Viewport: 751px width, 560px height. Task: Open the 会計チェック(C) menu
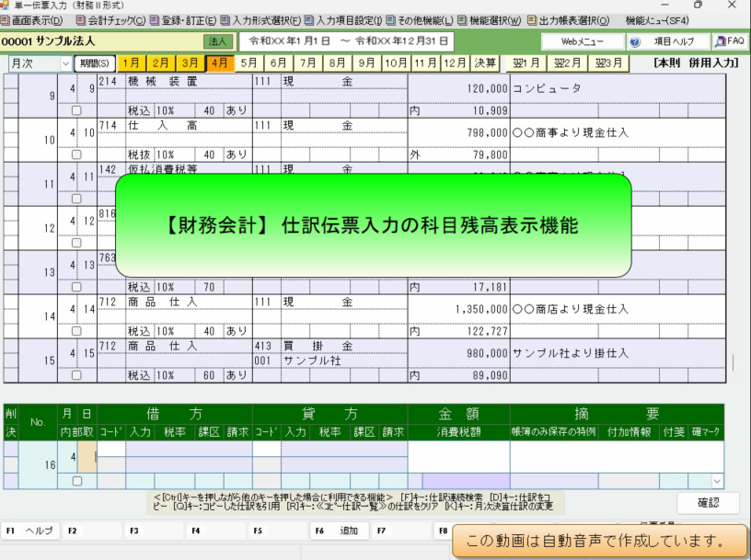[111, 20]
